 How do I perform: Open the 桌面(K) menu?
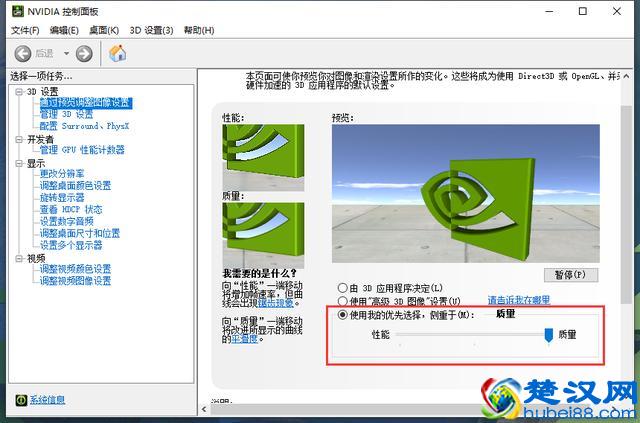click(x=104, y=30)
